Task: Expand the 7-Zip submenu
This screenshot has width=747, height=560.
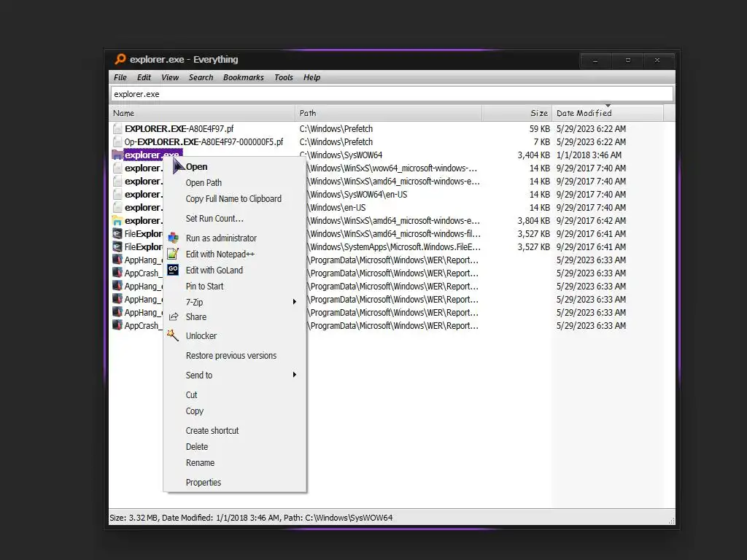Action: [x=235, y=302]
